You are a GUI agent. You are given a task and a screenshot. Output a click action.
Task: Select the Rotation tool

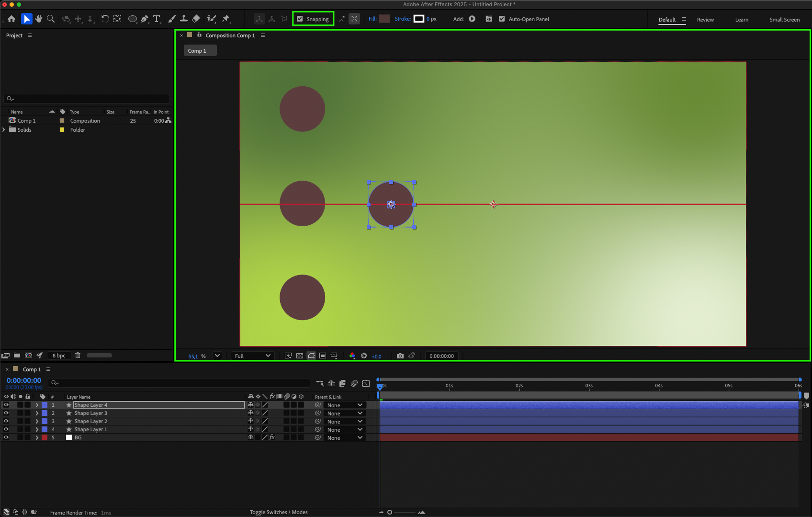[x=105, y=19]
